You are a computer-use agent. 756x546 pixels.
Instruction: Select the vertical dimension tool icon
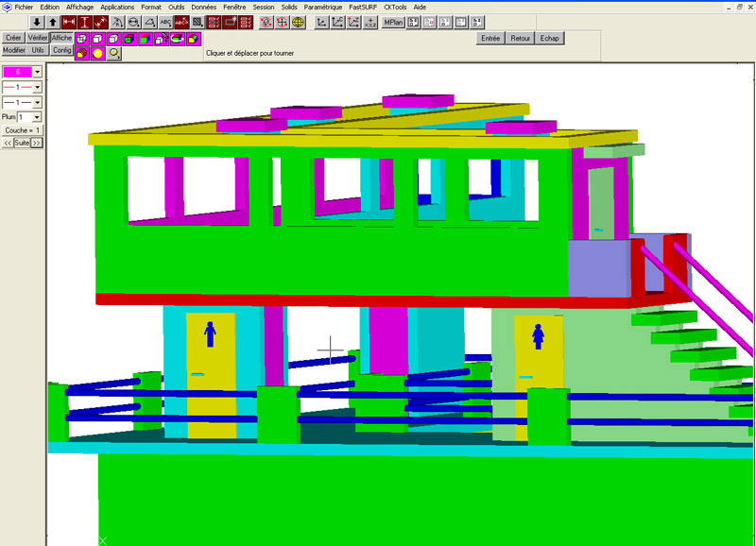(85, 22)
